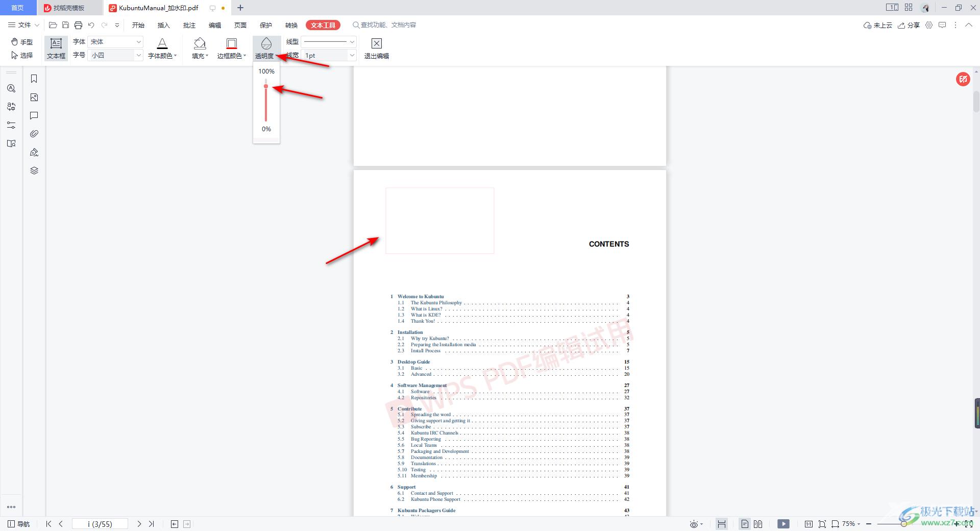Go to the last page
This screenshot has height=531, width=980.
point(151,524)
